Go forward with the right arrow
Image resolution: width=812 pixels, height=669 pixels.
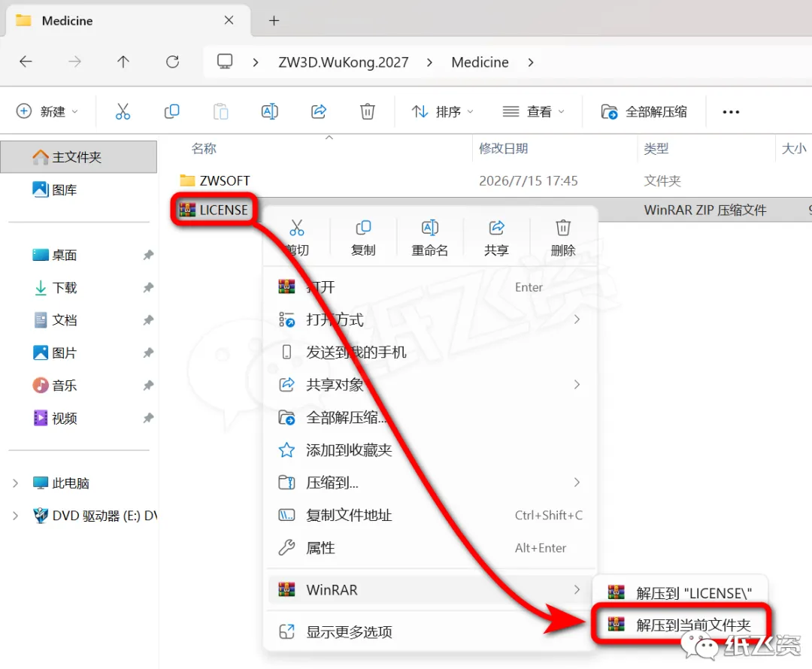(x=74, y=62)
